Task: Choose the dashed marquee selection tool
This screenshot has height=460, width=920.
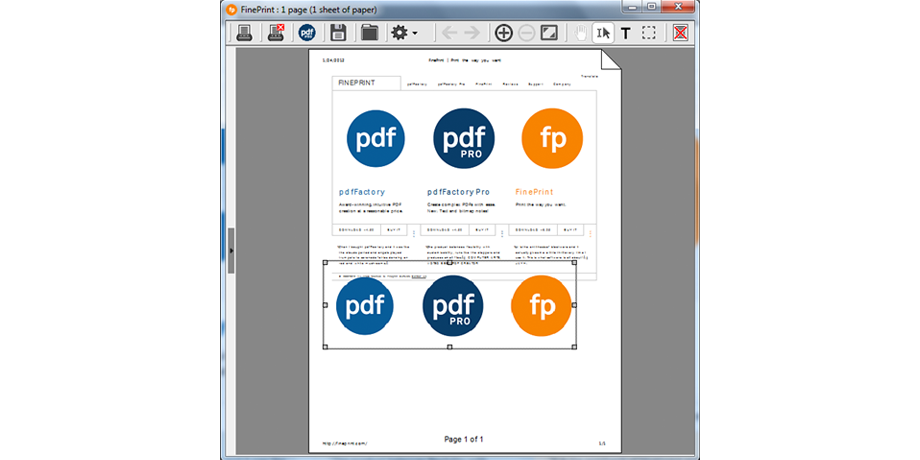Action: pos(648,33)
